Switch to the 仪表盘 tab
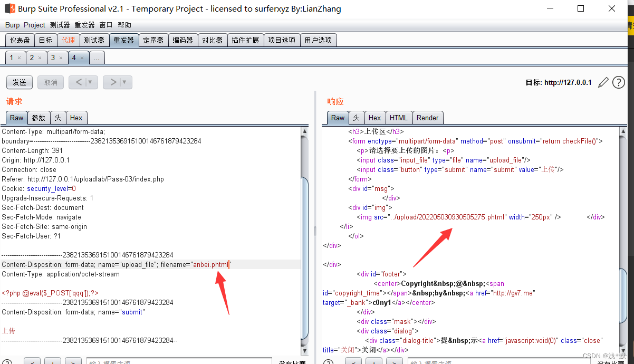Viewport: 634px width, 364px height. [20, 40]
